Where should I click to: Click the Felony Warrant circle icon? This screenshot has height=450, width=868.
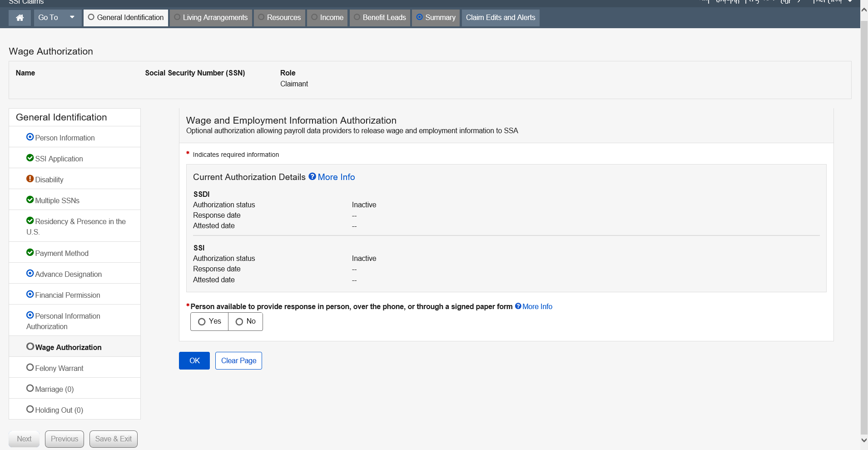[x=30, y=368]
